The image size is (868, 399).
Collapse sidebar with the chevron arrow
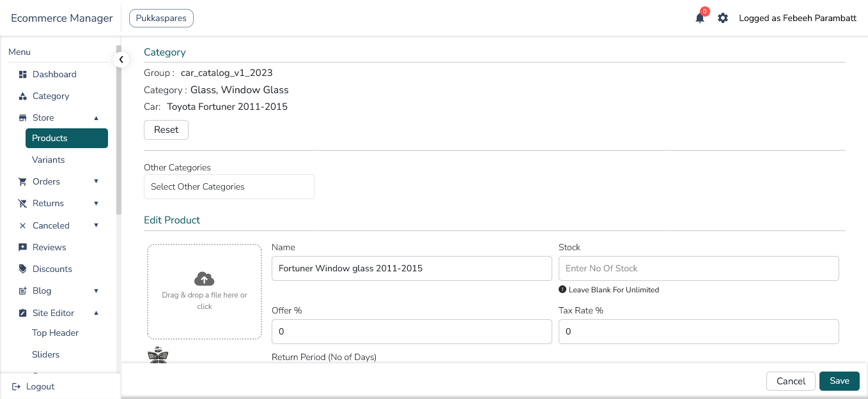tap(121, 59)
